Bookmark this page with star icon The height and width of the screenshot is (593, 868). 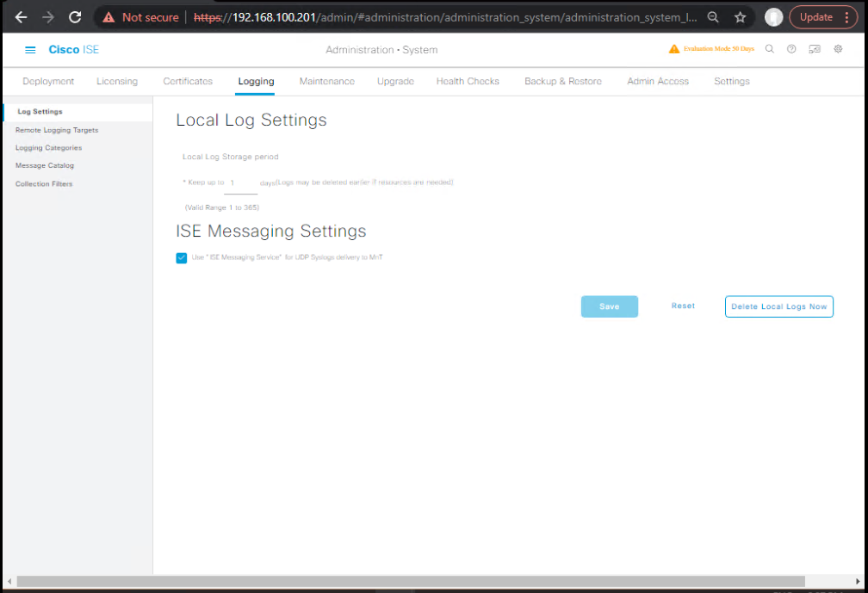pos(740,17)
